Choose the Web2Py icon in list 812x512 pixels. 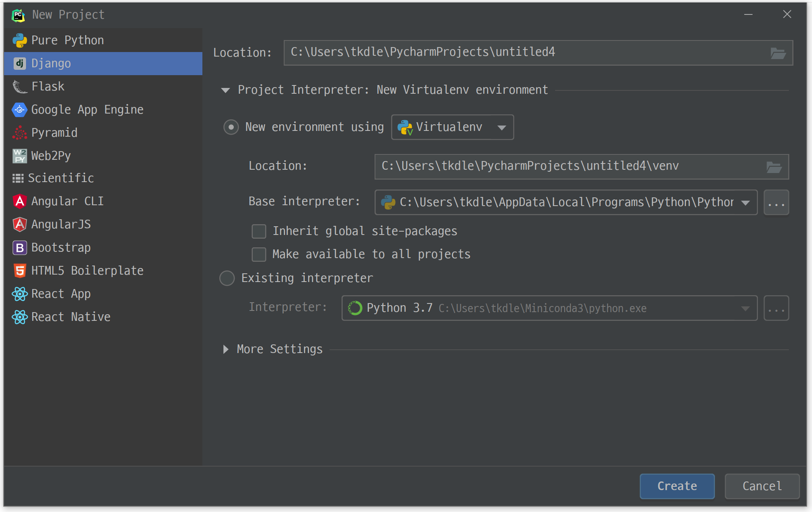coord(19,156)
